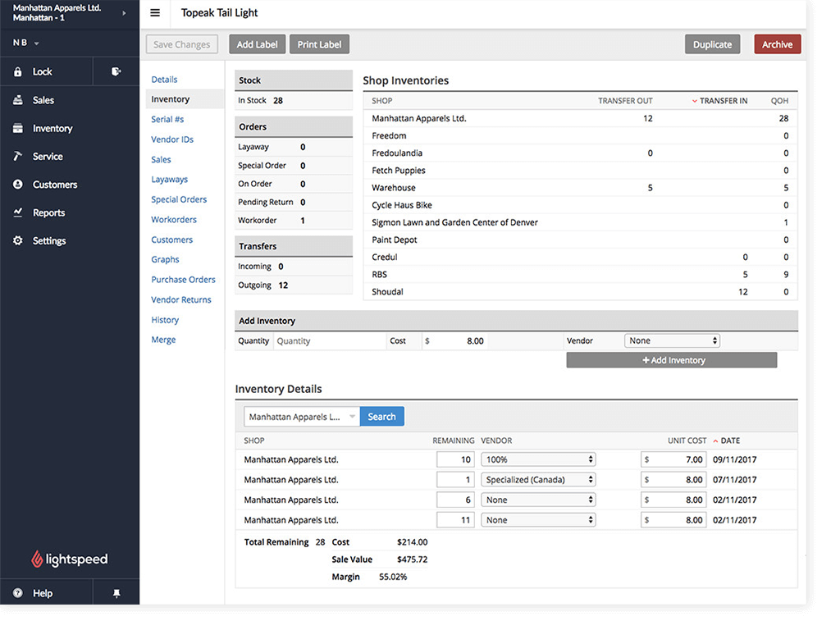Switch to the Serial #s tab
The image size is (840, 630).
(x=167, y=120)
